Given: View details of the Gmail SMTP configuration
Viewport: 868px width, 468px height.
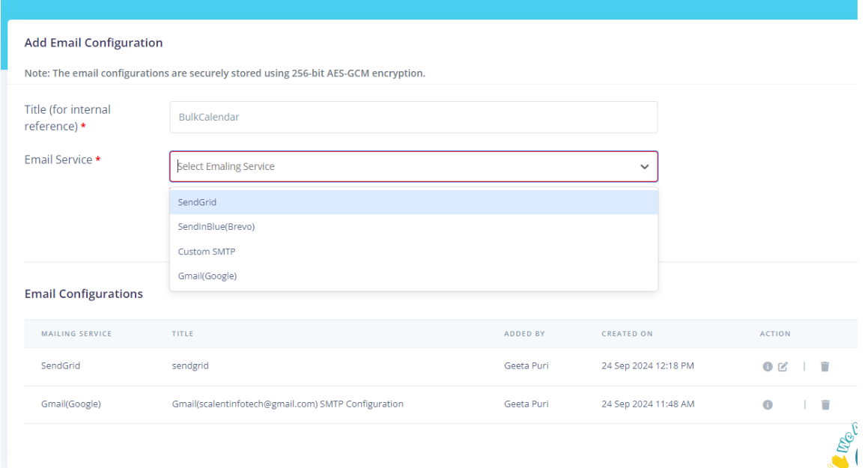Looking at the screenshot, I should 766,404.
